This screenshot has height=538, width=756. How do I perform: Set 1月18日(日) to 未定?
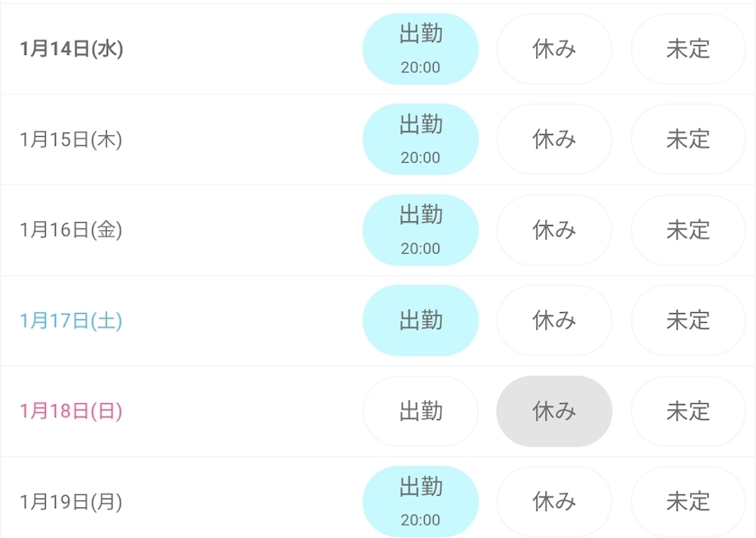[688, 411]
